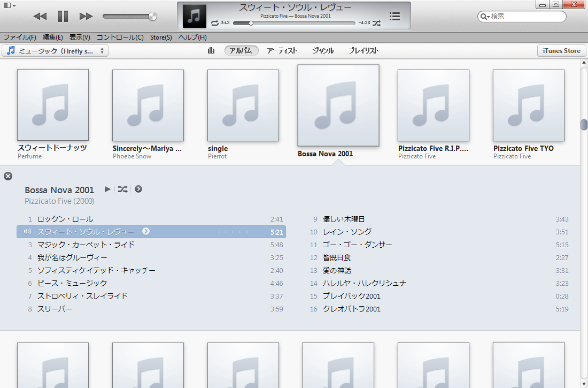Select track ピース・ミュージック

pyautogui.click(x=151, y=283)
